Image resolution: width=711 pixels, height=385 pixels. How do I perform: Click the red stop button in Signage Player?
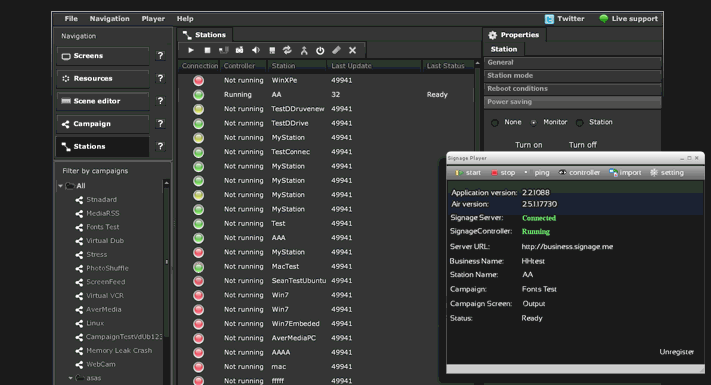(x=503, y=173)
